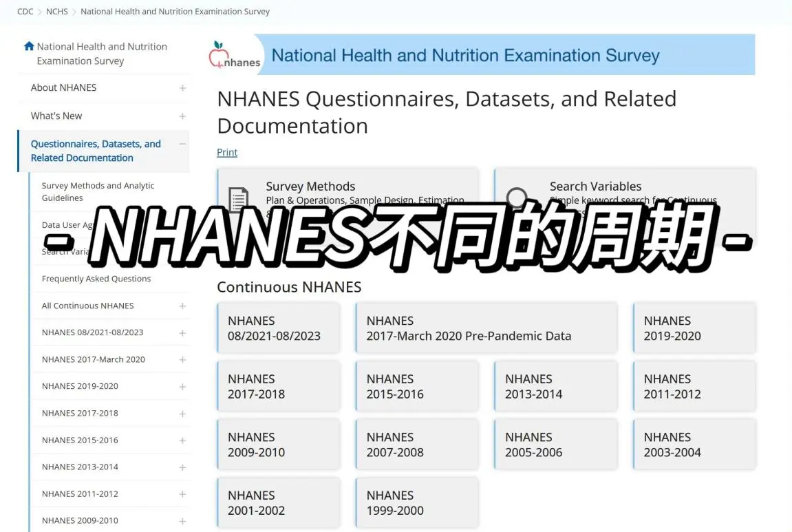Viewport: 792px width, 532px height.
Task: Open NHANES 2017-March 2020 in the sidebar
Action: pyautogui.click(x=94, y=359)
